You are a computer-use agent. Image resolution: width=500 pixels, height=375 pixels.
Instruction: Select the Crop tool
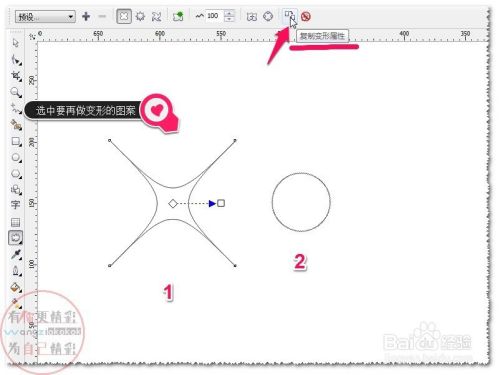pos(16,76)
